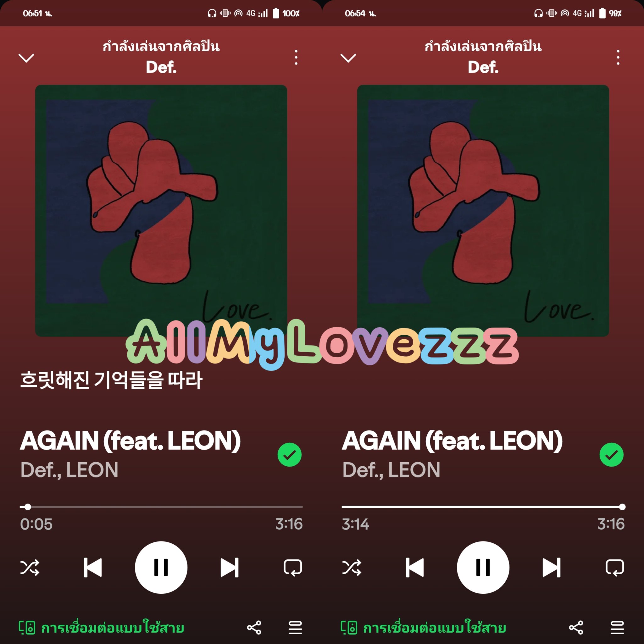644x644 pixels.
Task: Toggle repeat in right player
Action: pos(615,568)
